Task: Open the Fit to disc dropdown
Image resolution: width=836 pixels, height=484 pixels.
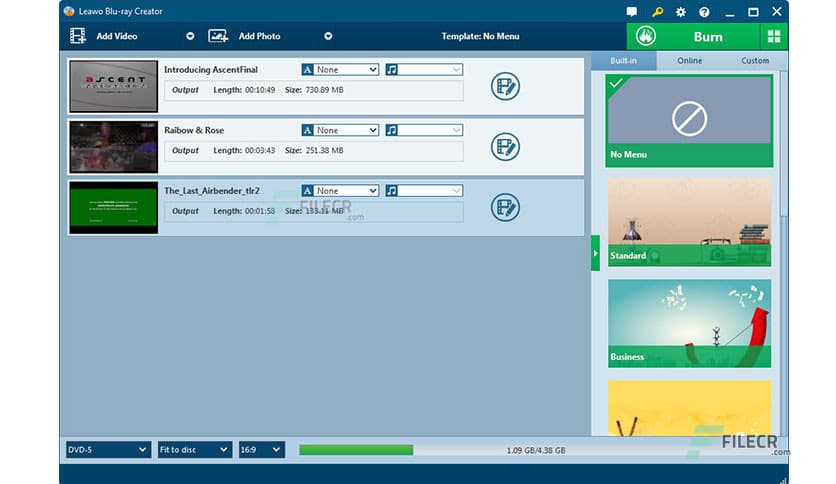Action: (195, 450)
